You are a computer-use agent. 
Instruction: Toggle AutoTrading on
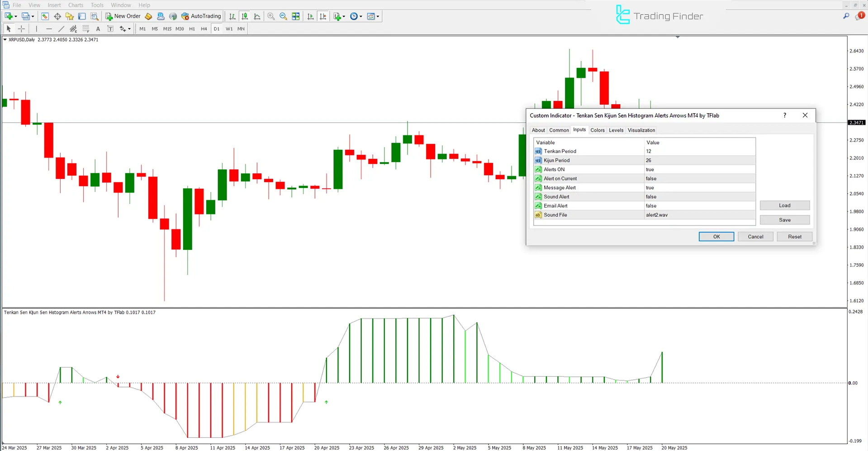point(201,16)
